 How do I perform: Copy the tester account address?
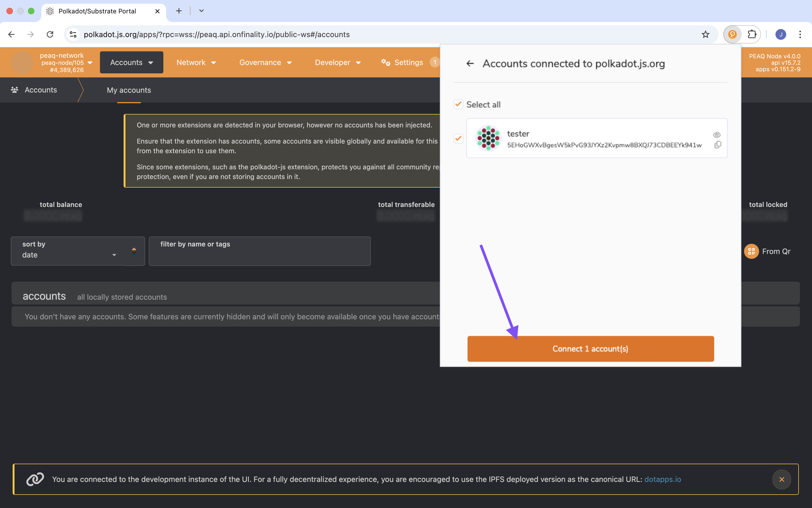[718, 145]
